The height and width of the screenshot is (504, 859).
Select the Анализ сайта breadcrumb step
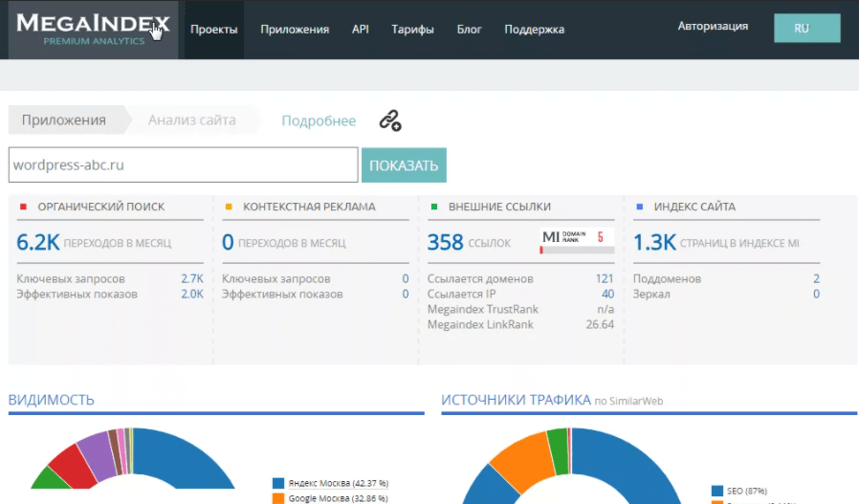(191, 121)
